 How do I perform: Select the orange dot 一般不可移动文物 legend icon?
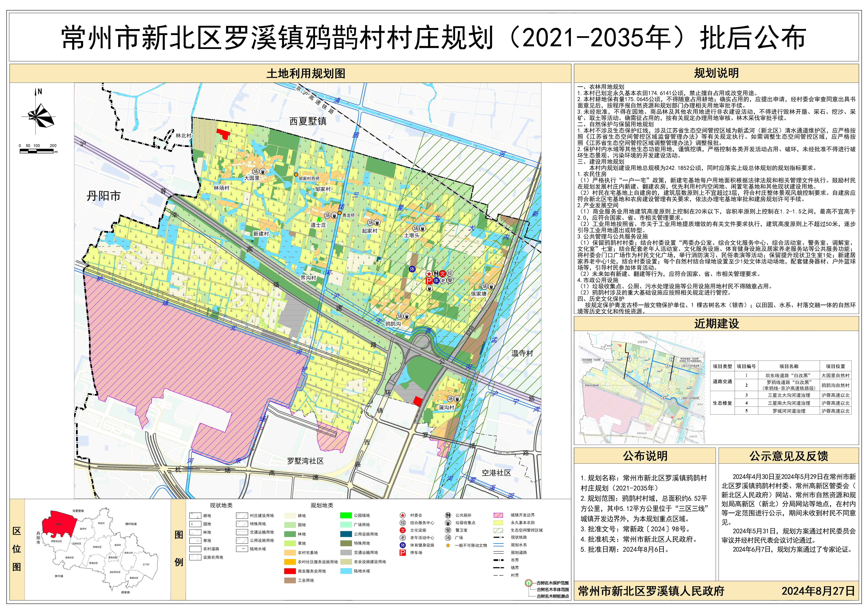click(448, 546)
